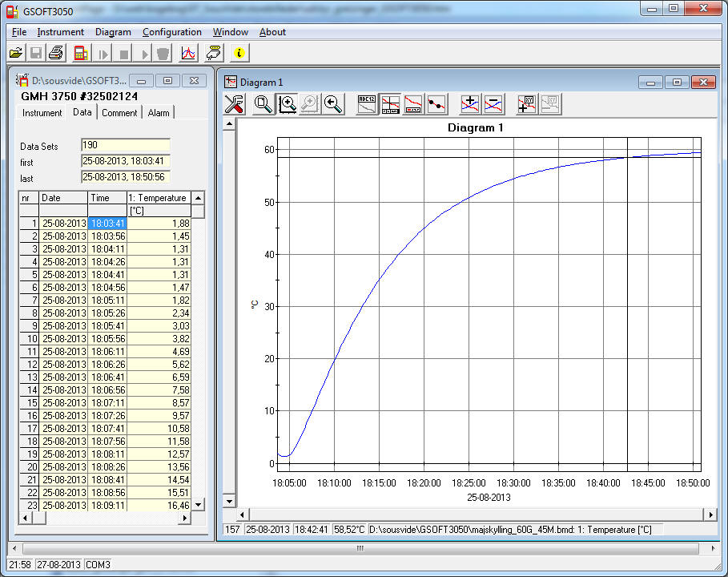Switch to the Comment tab
The image size is (728, 577).
coord(119,113)
